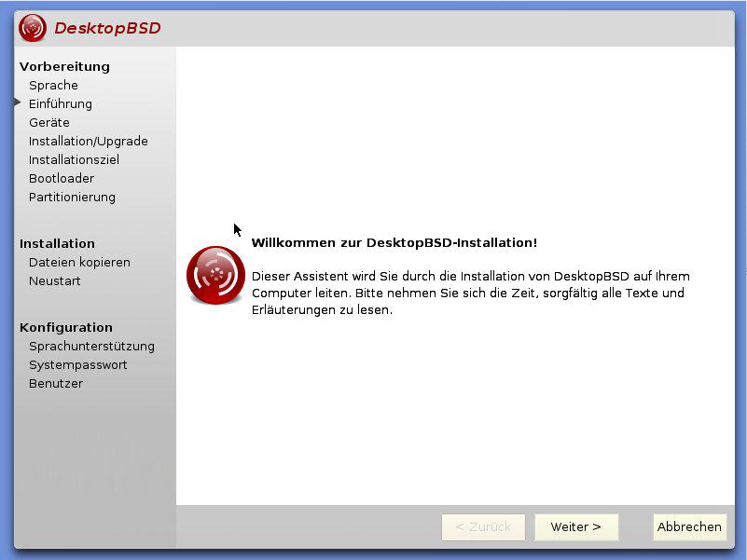Jump to the Bootloader step
This screenshot has width=747, height=560.
click(62, 179)
